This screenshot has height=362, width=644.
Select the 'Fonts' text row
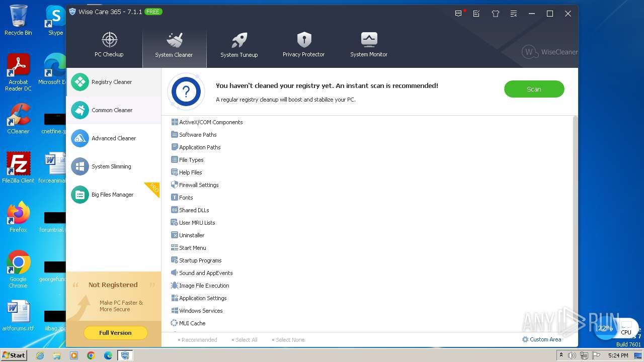186,198
